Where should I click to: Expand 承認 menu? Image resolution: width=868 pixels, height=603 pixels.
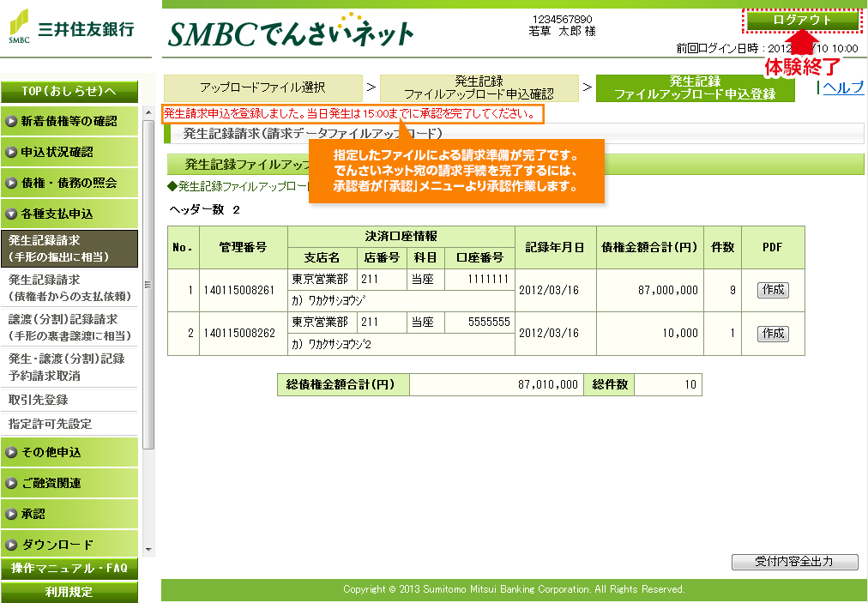69,514
